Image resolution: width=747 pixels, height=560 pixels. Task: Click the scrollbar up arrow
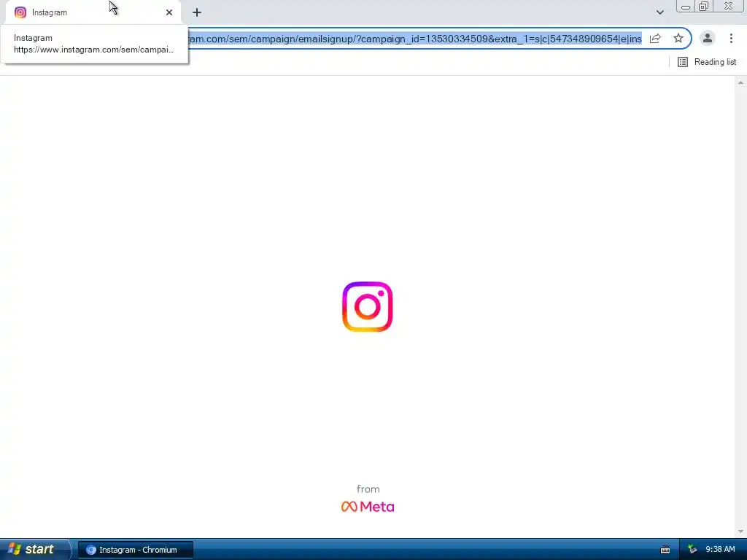(740, 82)
